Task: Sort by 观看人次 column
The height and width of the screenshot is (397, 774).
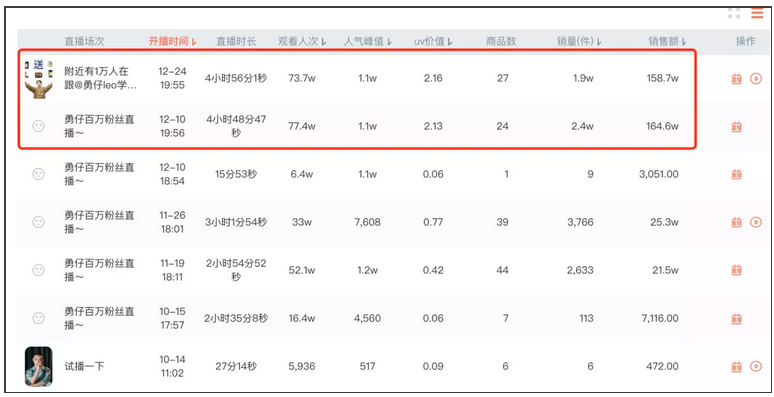Action: point(302,41)
